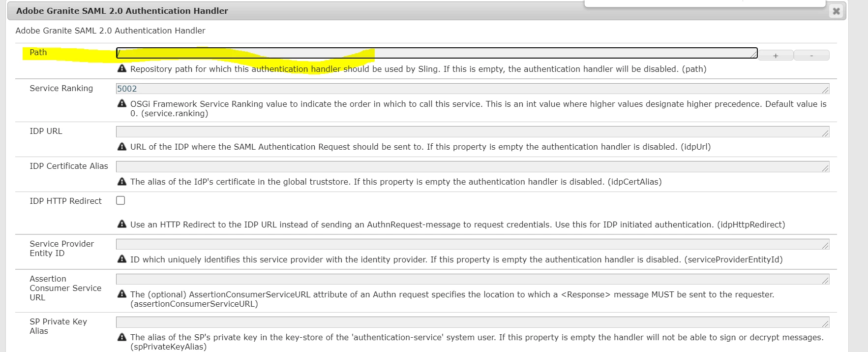
Task: Click warning icon beside Service Provider Entity description
Action: tap(122, 259)
